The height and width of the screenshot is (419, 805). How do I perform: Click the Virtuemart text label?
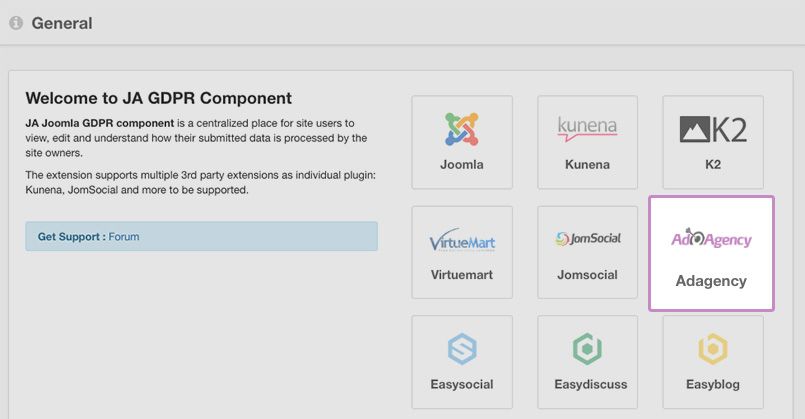coord(462,275)
